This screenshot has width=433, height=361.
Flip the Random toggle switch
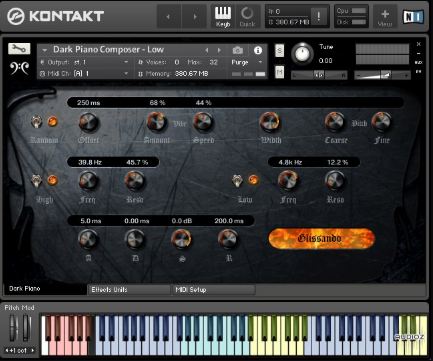(x=36, y=122)
